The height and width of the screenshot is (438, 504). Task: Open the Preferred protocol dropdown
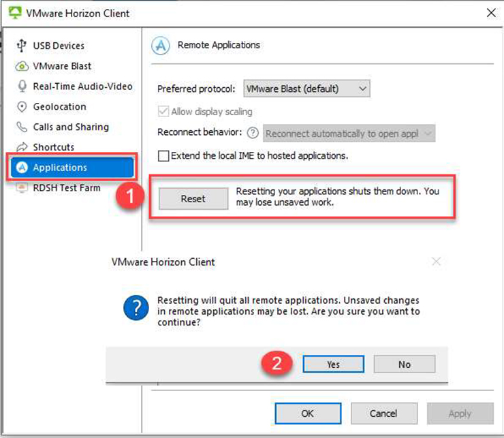(306, 89)
